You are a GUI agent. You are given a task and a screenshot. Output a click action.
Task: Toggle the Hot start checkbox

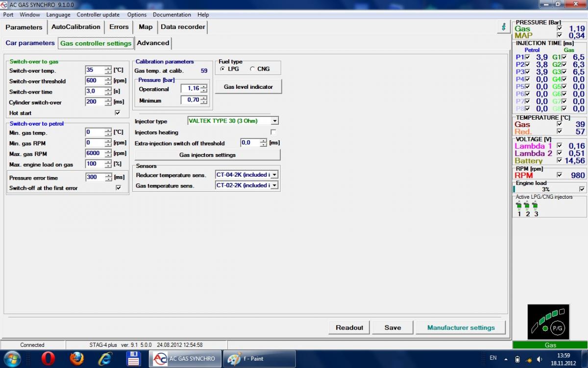pyautogui.click(x=118, y=113)
